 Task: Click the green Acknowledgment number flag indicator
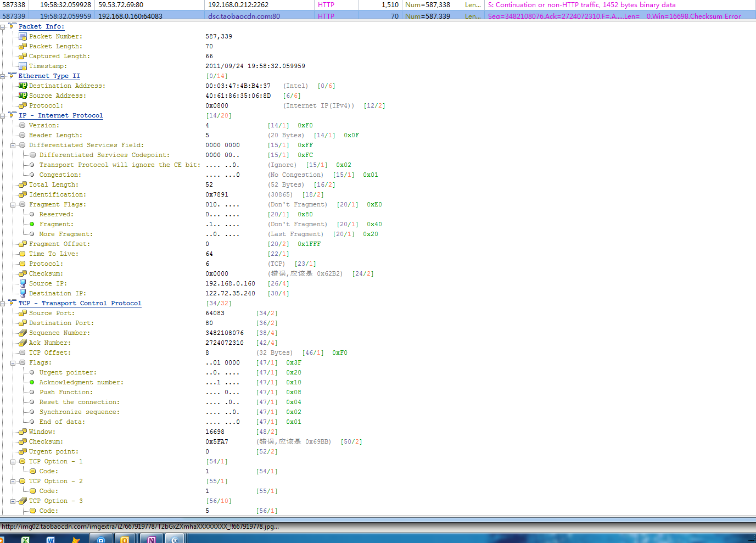pyautogui.click(x=32, y=382)
